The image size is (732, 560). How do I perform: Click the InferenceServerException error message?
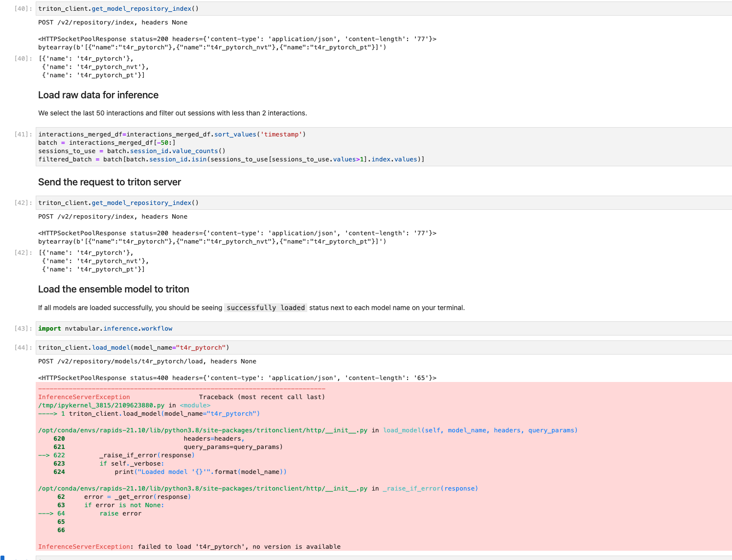[x=190, y=546]
